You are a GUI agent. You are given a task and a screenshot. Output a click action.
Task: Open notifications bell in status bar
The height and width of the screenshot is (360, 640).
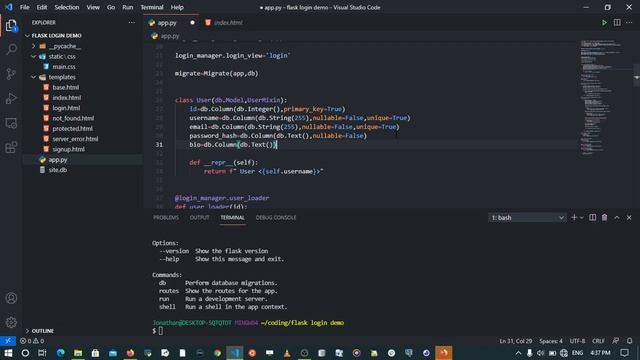(629, 341)
